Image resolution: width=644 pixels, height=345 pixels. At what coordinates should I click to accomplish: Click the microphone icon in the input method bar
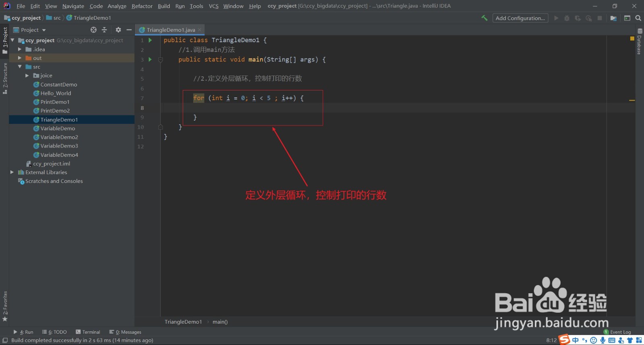(x=603, y=340)
